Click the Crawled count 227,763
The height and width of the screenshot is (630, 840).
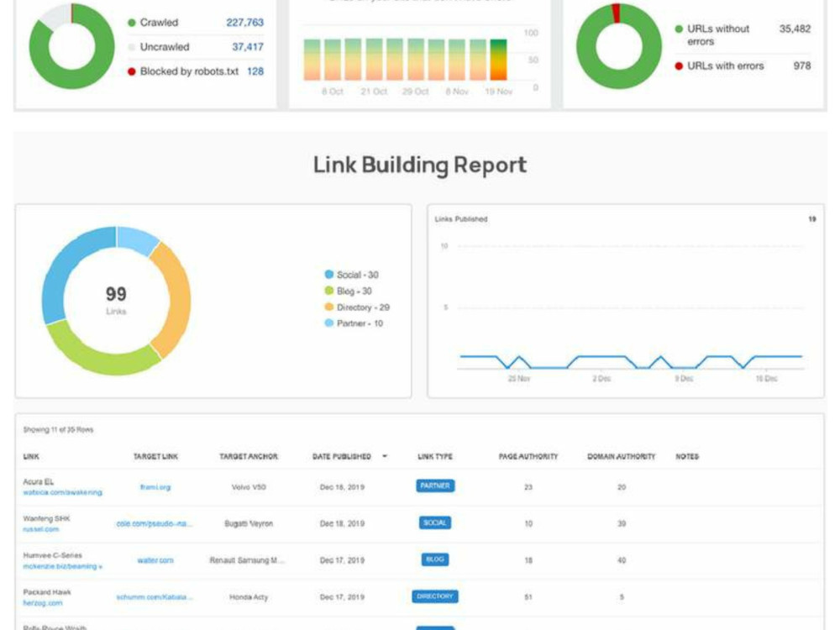244,23
